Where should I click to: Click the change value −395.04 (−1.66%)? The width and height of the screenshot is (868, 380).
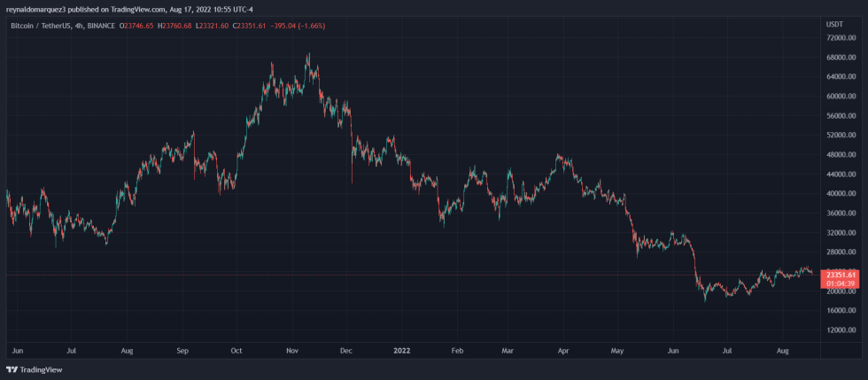[298, 26]
